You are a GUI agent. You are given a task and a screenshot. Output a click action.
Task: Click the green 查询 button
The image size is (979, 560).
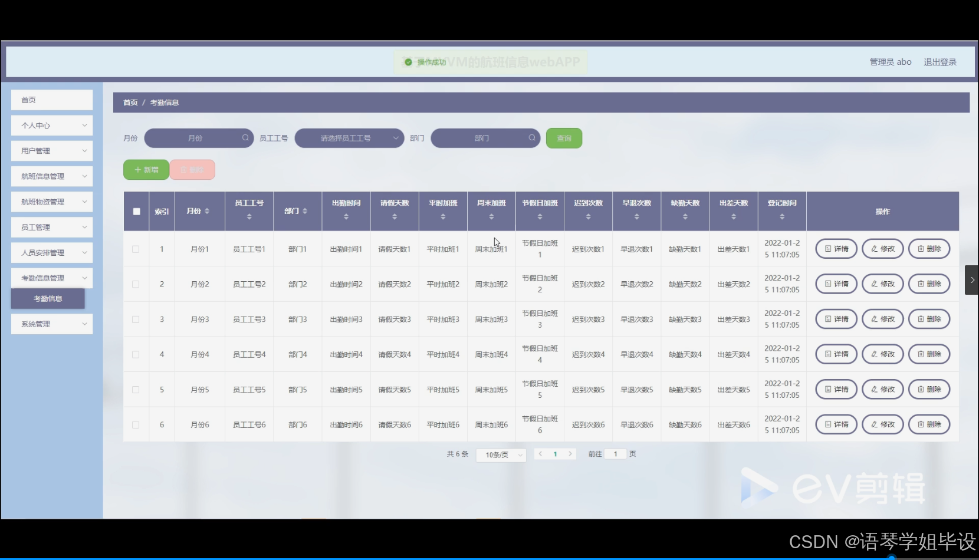(x=564, y=138)
